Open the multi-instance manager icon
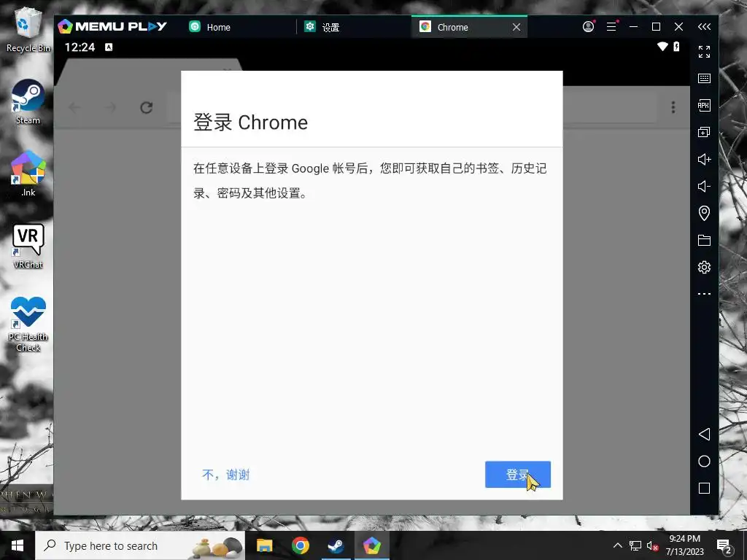Viewport: 747px width, 560px height. pyautogui.click(x=704, y=132)
